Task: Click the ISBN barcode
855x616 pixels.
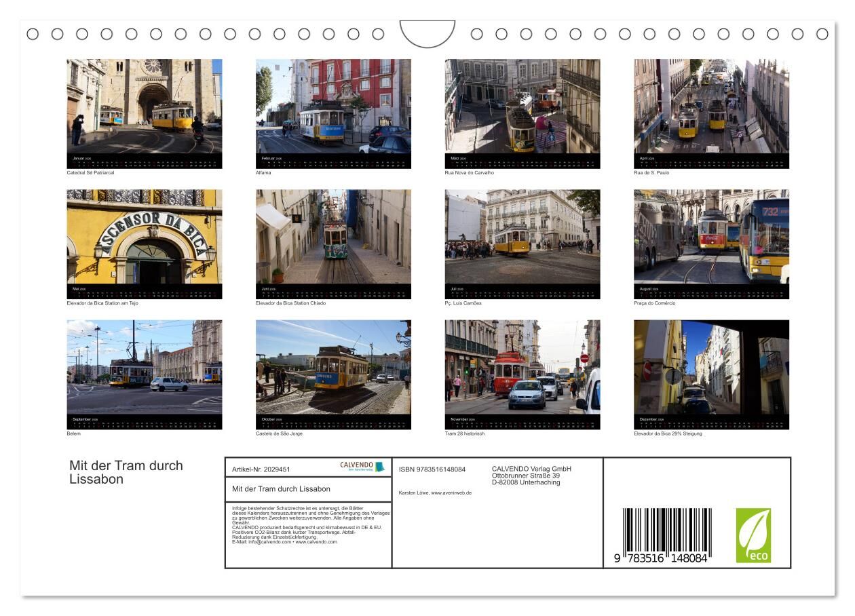Action: click(666, 535)
